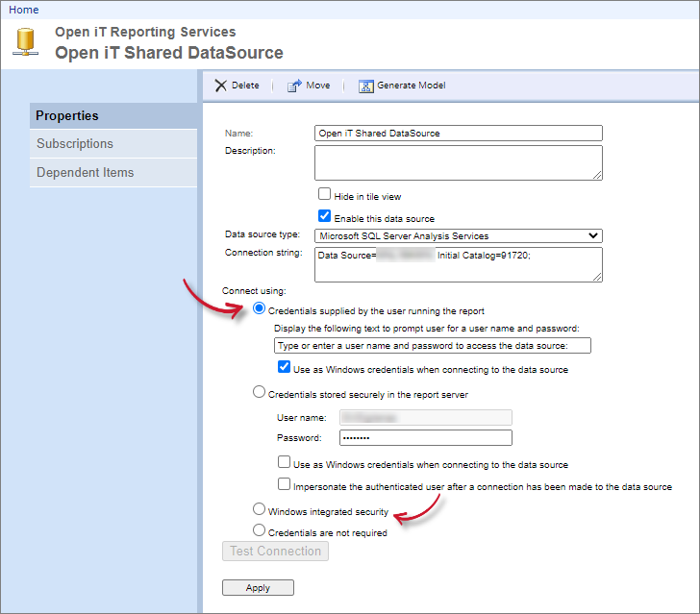This screenshot has width=700, height=614.
Task: Click the Connect using: label
Action: (x=254, y=291)
